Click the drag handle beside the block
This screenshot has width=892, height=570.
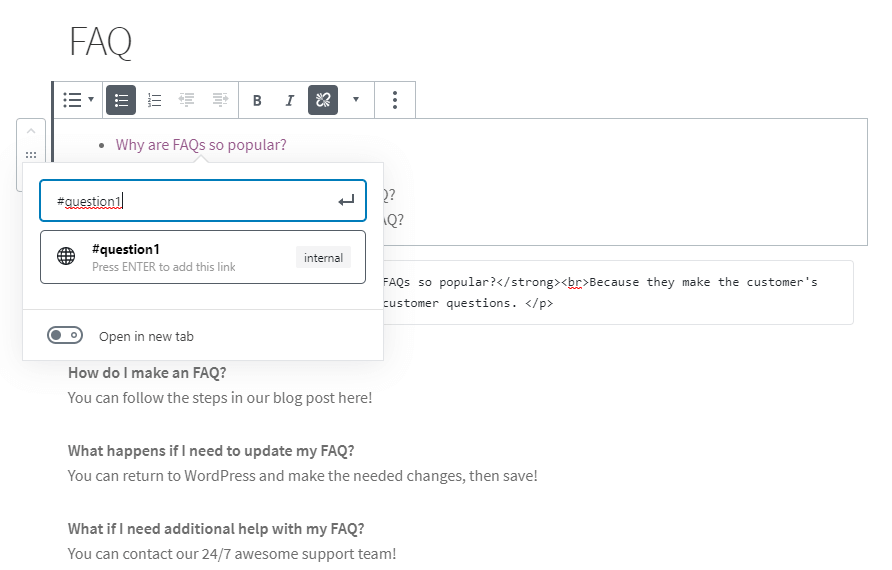coord(31,155)
